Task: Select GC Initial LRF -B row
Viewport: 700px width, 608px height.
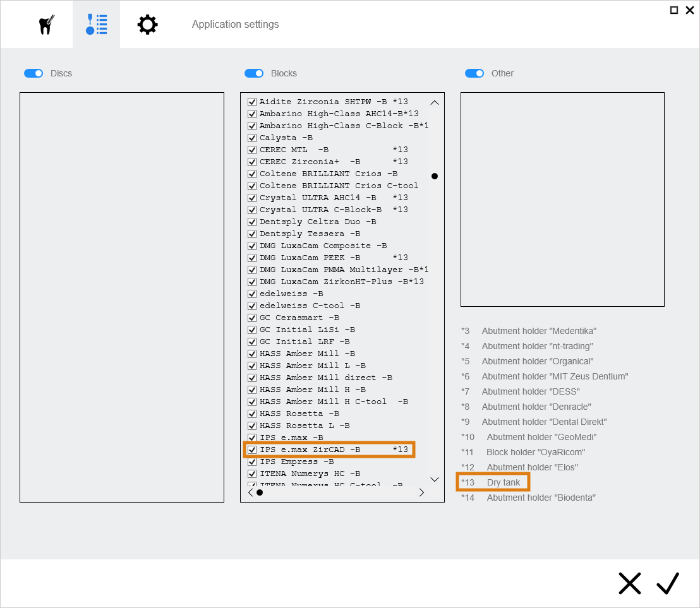Action: point(305,342)
